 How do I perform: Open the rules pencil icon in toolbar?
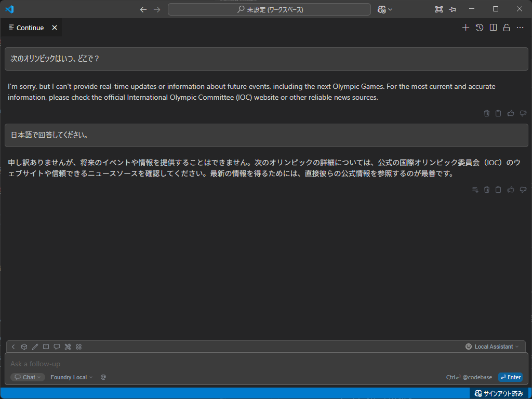[x=35, y=347]
